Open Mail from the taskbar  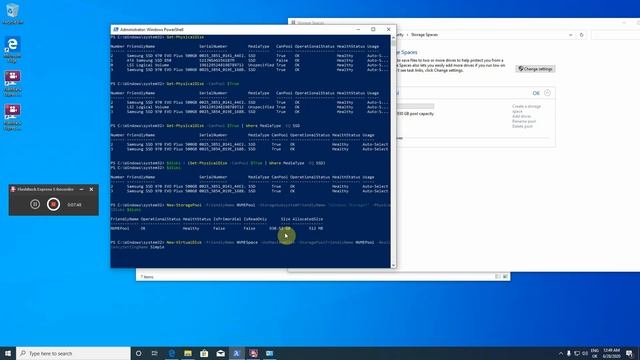coord(220,353)
